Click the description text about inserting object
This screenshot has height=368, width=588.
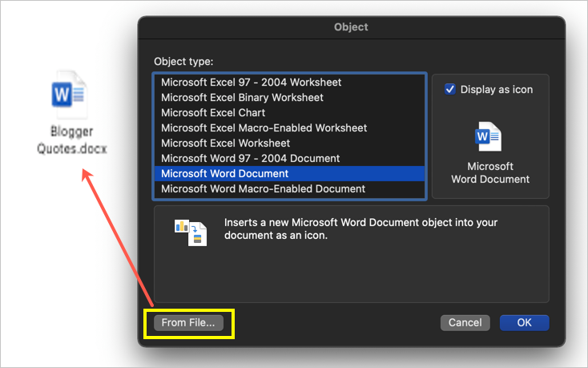point(367,229)
